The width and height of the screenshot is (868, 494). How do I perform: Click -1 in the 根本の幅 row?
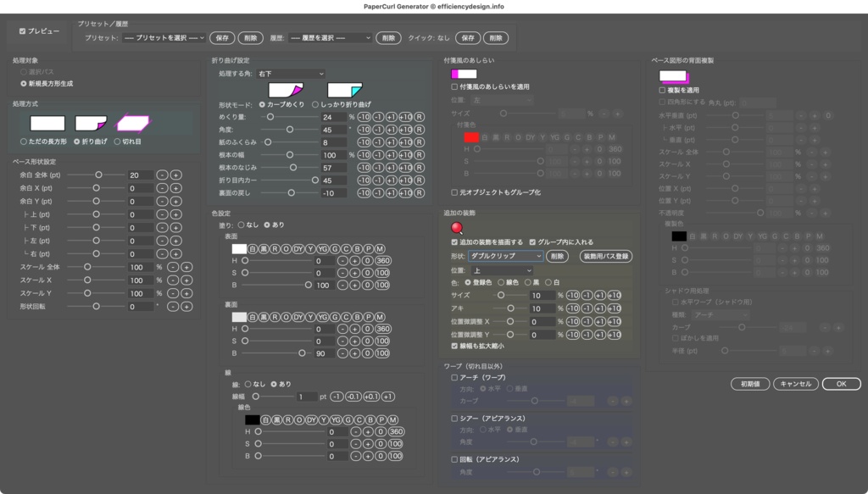pyautogui.click(x=378, y=155)
